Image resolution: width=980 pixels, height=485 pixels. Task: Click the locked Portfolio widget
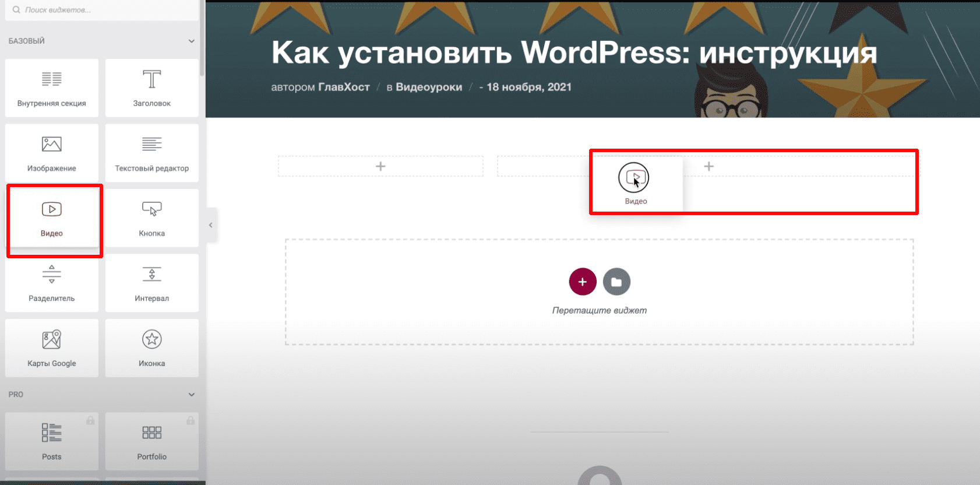[x=152, y=441]
